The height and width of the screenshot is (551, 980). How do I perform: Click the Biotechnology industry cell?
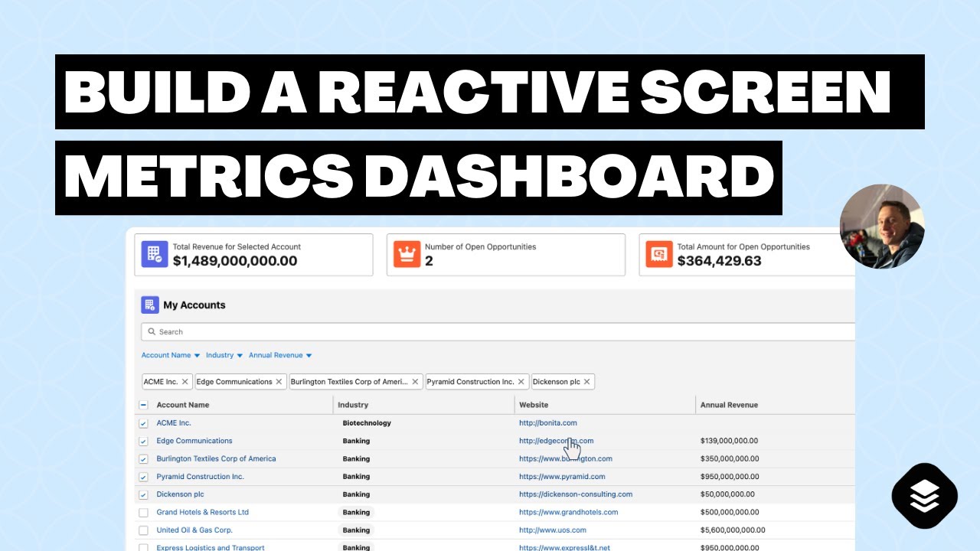tap(367, 422)
